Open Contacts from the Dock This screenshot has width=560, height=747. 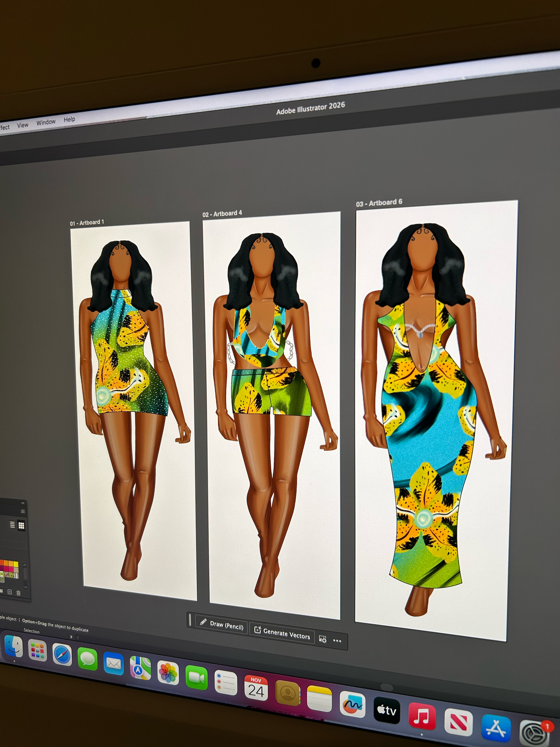click(x=288, y=693)
